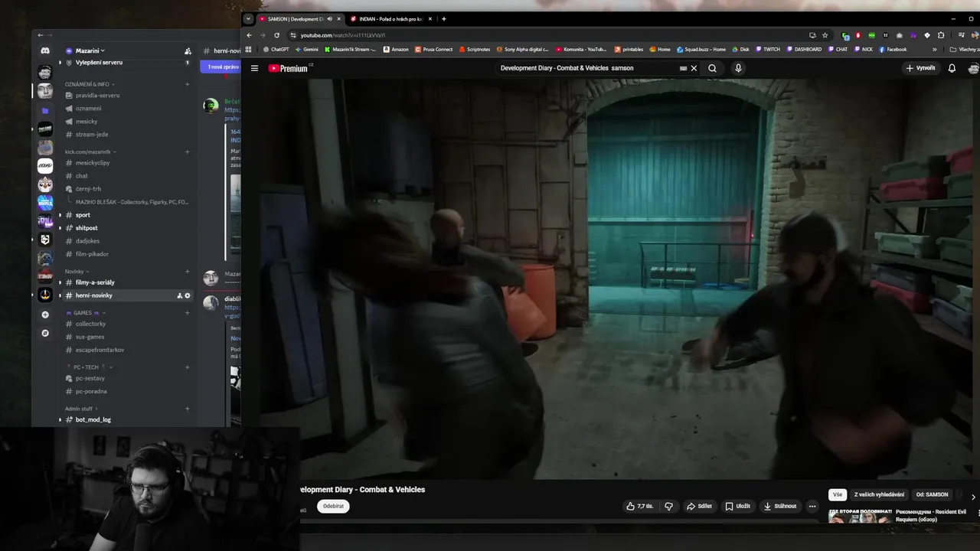Like the video with thumbs up
Image resolution: width=980 pixels, height=551 pixels.
(639, 506)
